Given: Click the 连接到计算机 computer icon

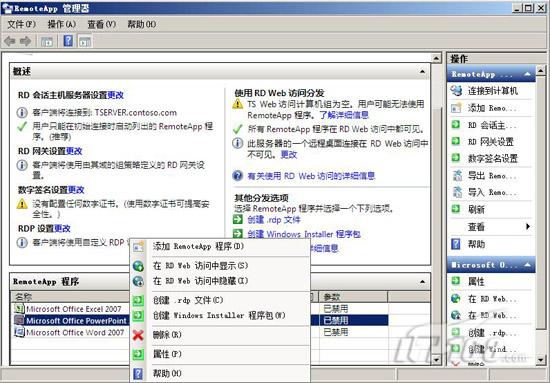Looking at the screenshot, I should (x=456, y=90).
